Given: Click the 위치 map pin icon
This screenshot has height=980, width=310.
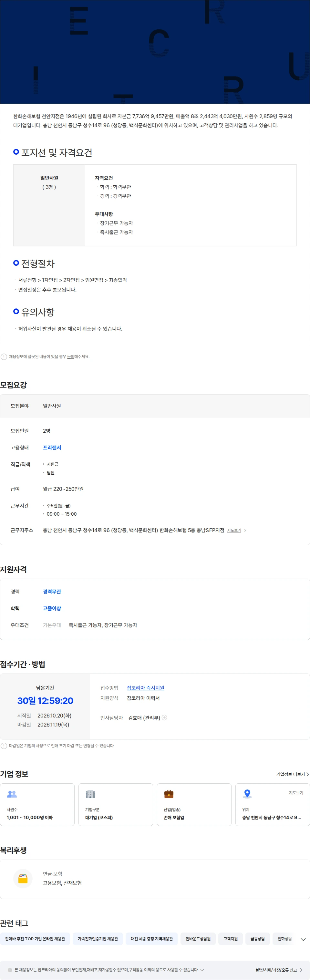Looking at the screenshot, I should pos(247,794).
